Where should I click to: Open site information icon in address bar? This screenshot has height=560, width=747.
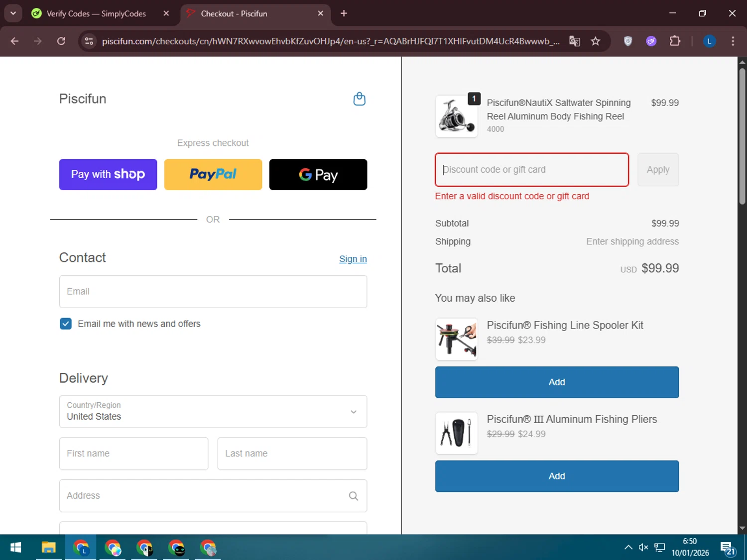(x=89, y=41)
